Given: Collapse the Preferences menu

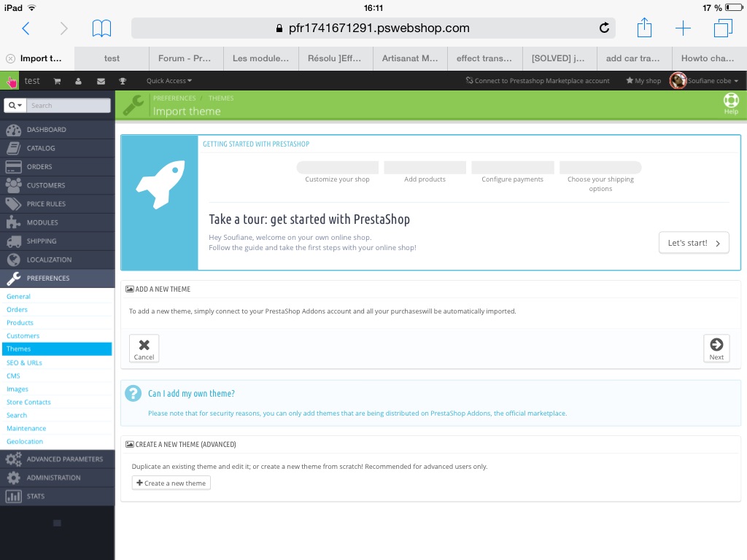Looking at the screenshot, I should [x=57, y=278].
